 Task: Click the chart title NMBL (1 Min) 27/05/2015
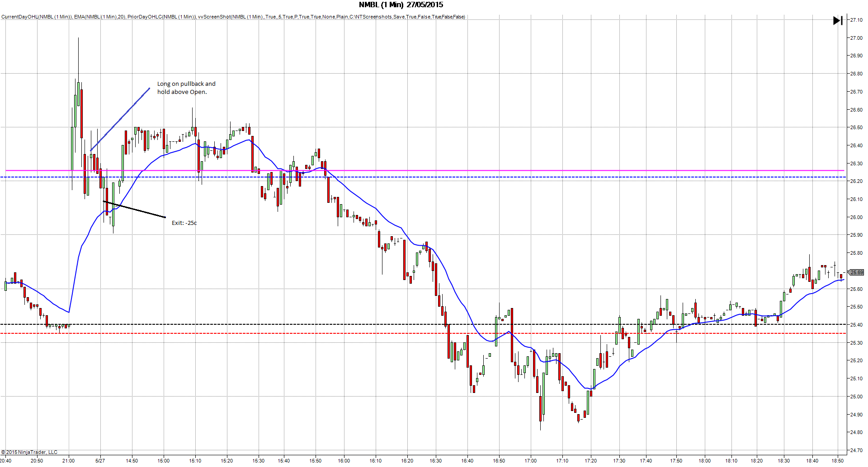tap(401, 5)
